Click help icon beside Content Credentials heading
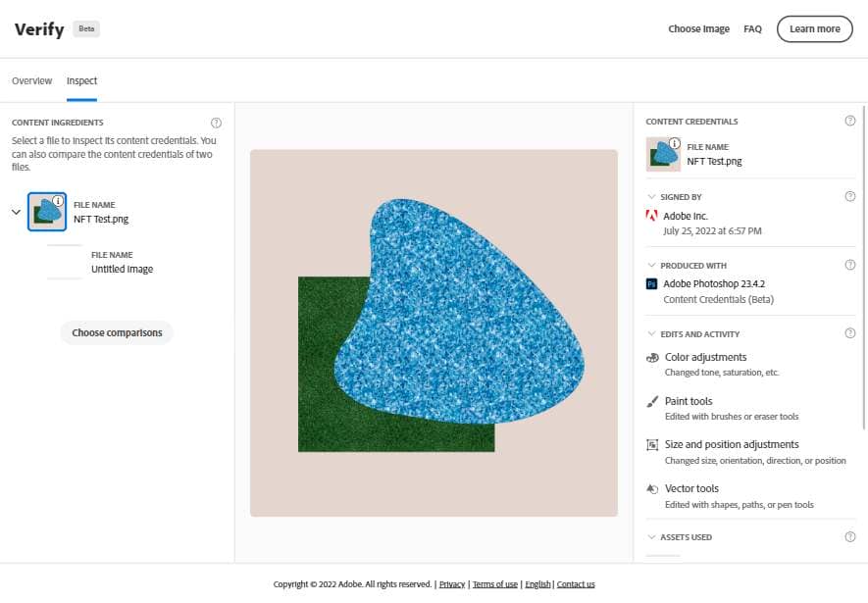 tap(849, 121)
